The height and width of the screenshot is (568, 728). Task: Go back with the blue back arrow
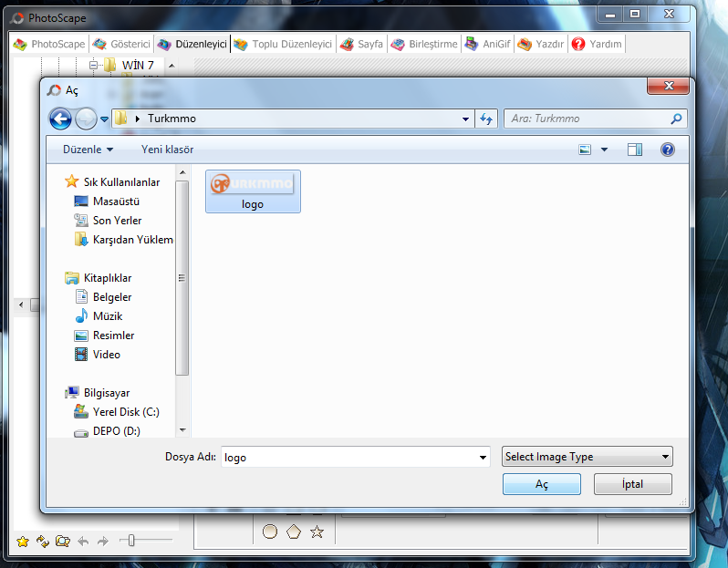(60, 119)
